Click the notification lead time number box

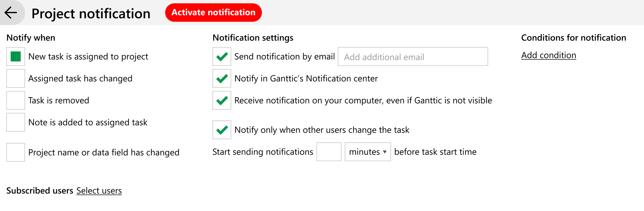click(329, 152)
